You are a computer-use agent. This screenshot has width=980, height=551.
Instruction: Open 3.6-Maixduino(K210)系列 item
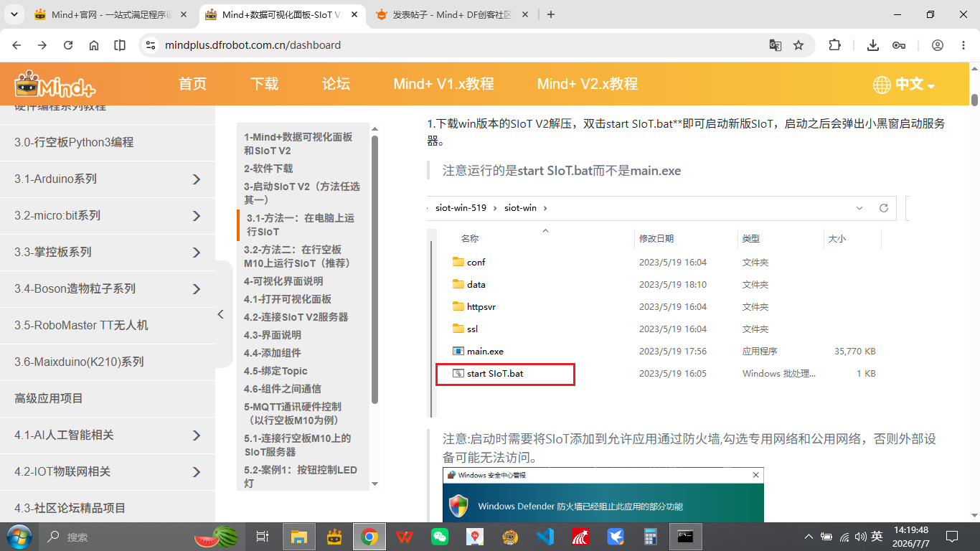click(x=108, y=362)
